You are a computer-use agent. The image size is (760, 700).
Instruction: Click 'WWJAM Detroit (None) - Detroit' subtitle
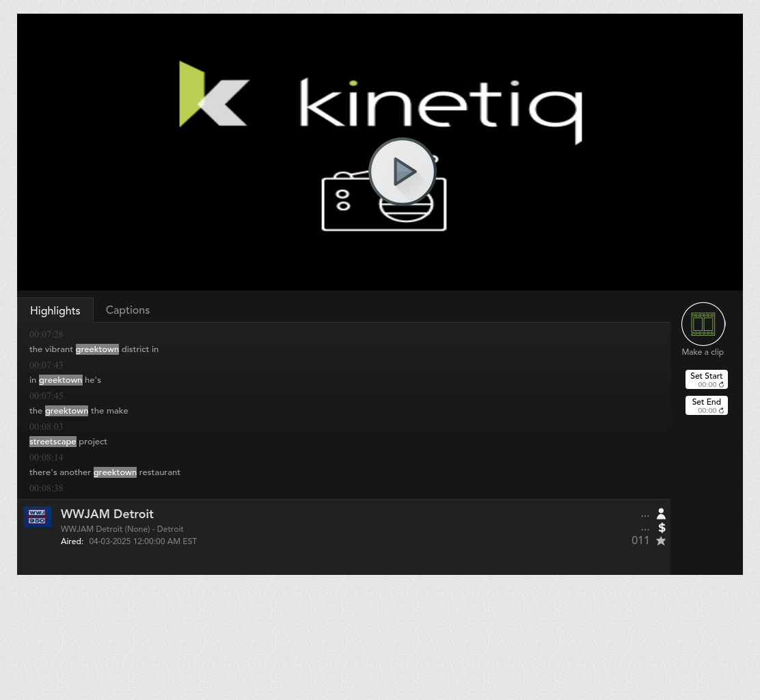click(x=122, y=529)
